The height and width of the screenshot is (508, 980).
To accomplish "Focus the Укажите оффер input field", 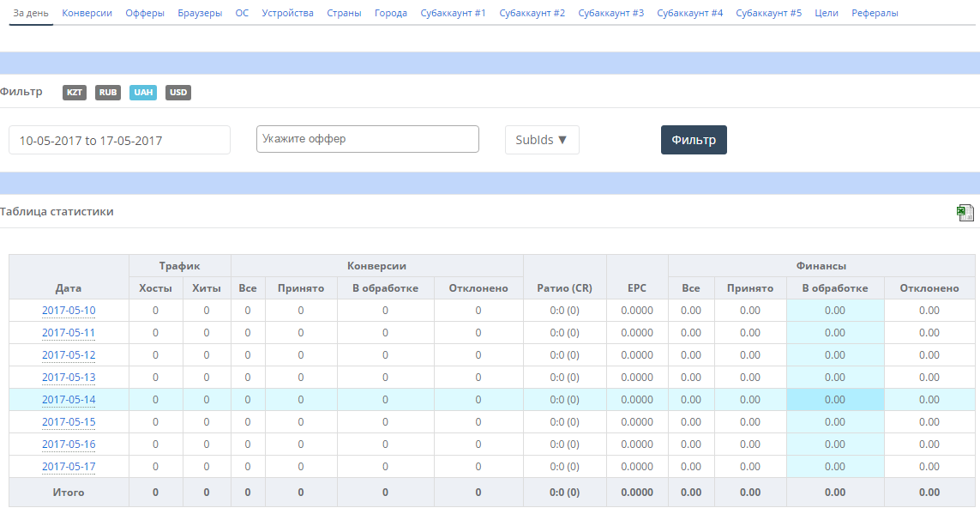I will (368, 139).
